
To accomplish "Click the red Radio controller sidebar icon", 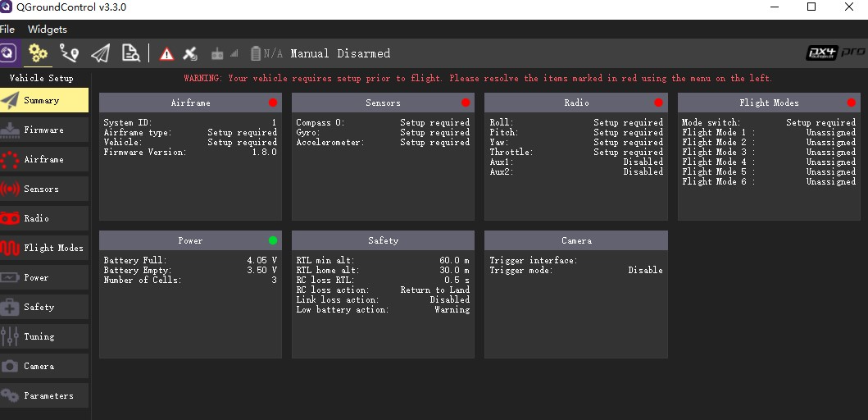I will (x=9, y=218).
